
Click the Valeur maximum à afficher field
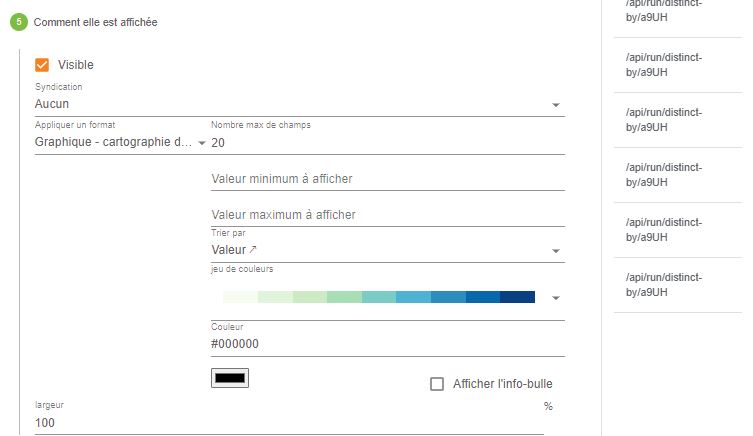pos(388,215)
